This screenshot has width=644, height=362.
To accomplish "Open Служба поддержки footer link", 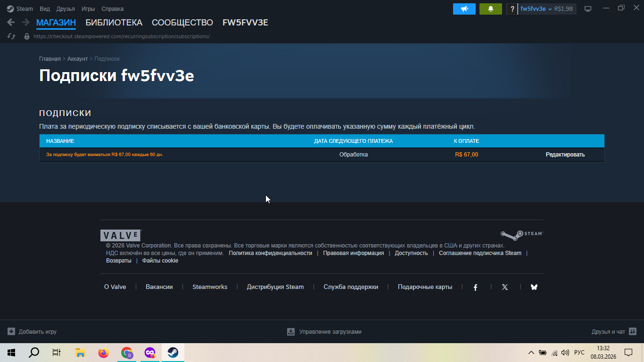I will pos(351,287).
